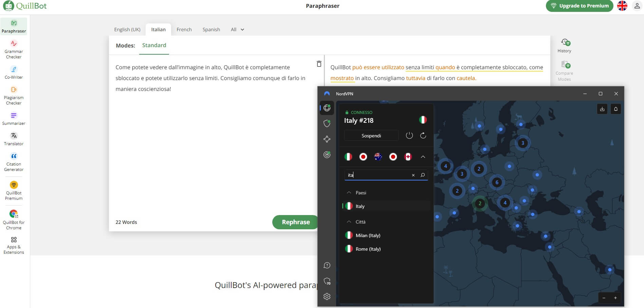Open NordVPN help question icon
This screenshot has height=308, width=644.
[327, 265]
